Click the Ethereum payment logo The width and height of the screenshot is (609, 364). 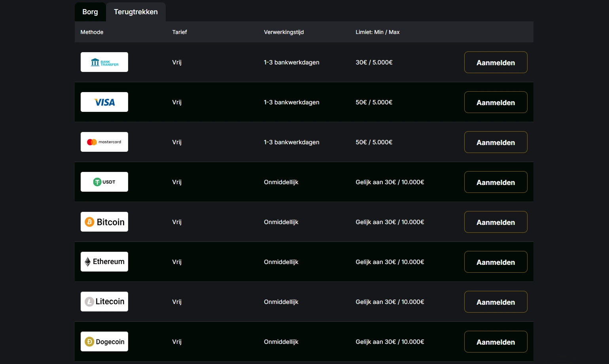pyautogui.click(x=104, y=262)
